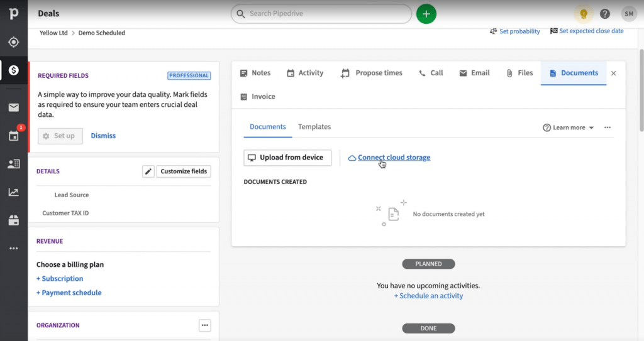Click Connect cloud storage link
644x341 pixels.
point(389,158)
